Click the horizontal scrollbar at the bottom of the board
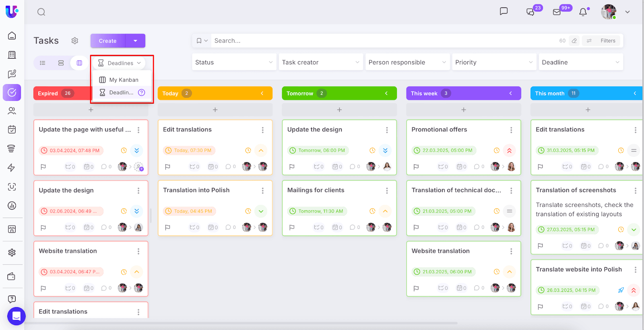 click(242, 323)
